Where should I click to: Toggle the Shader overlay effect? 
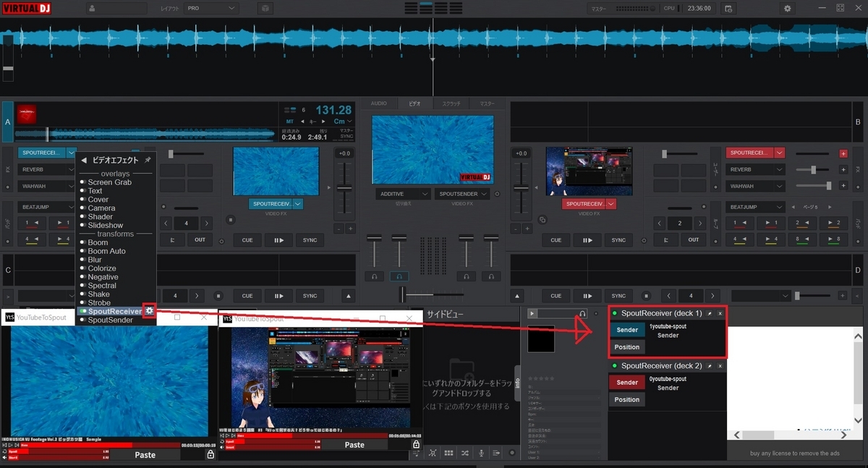82,217
